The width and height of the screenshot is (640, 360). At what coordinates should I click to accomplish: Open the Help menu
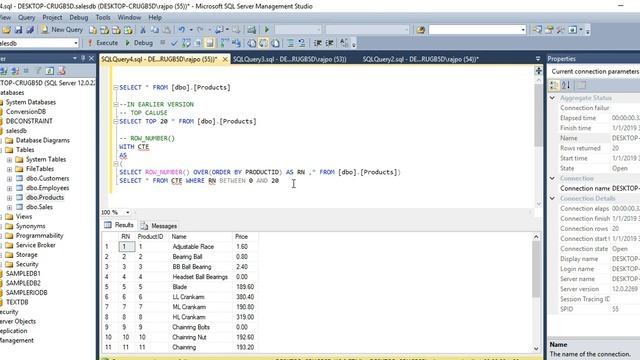[x=155, y=18]
